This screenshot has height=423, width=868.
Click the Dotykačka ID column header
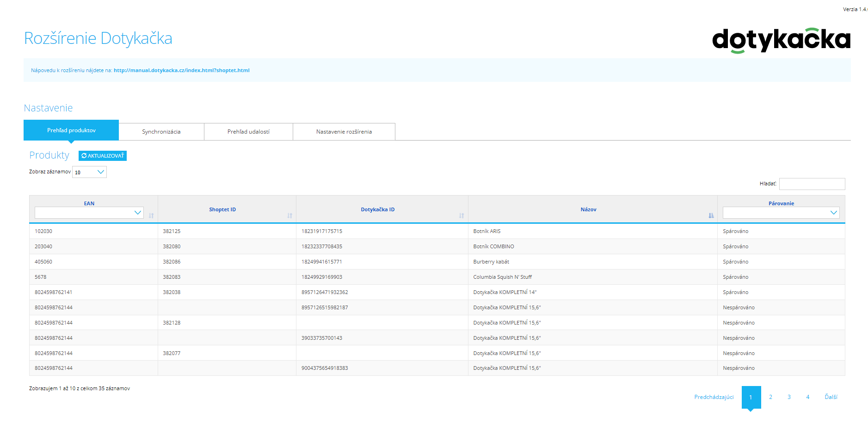(x=378, y=209)
